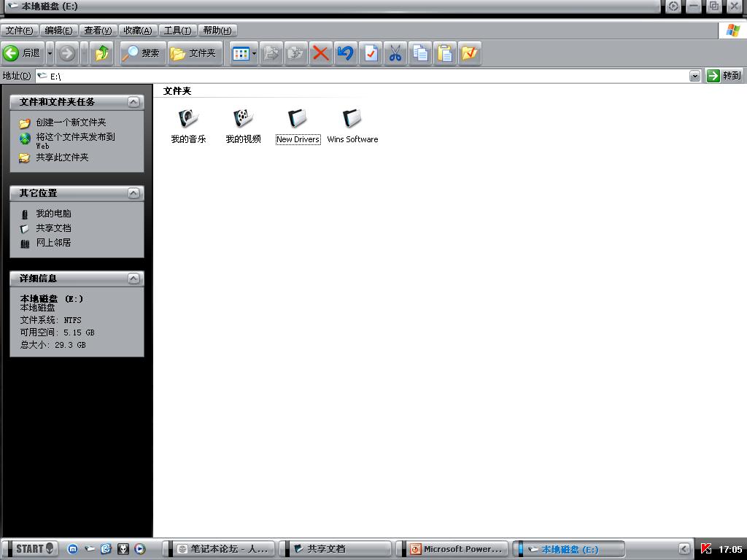747x560 pixels.
Task: Click the Maxthon quick launch icon
Action: (x=72, y=549)
